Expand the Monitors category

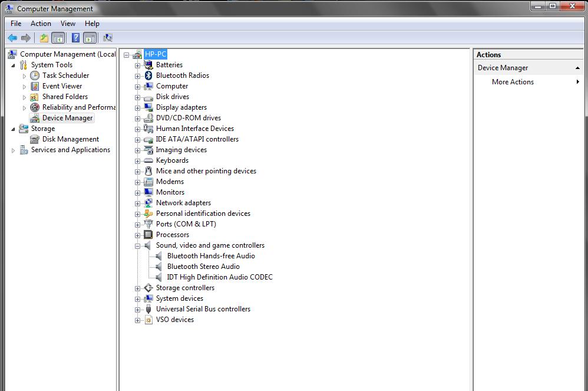pyautogui.click(x=138, y=193)
